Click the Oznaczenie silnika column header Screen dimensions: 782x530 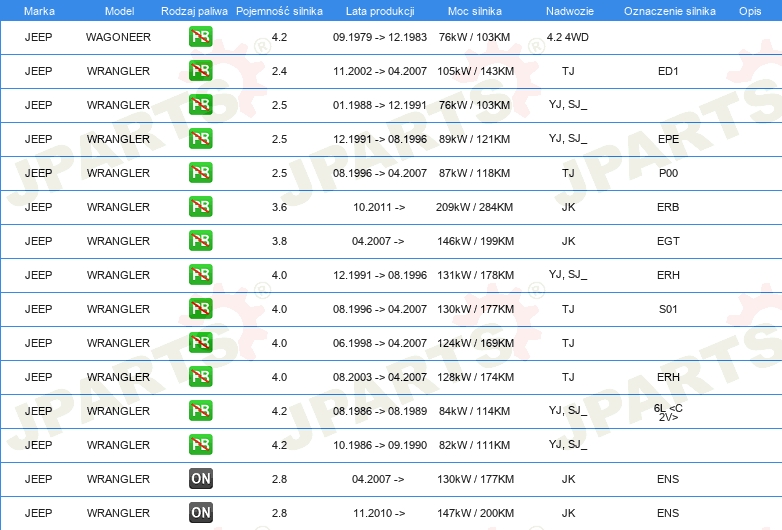point(669,11)
